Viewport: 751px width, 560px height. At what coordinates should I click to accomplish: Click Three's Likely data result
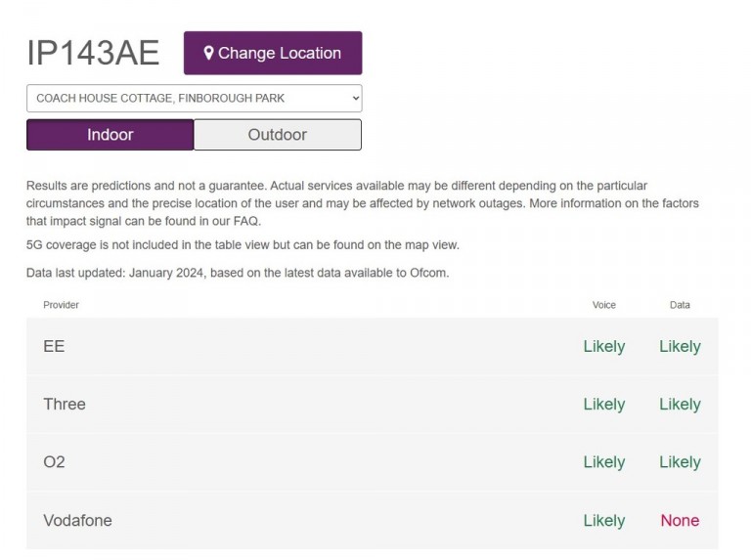click(x=680, y=405)
